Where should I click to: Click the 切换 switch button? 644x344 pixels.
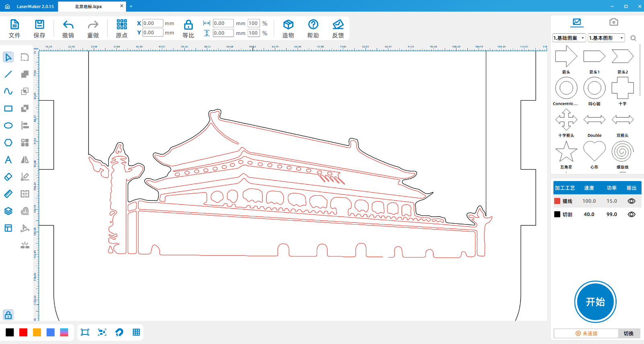628,334
